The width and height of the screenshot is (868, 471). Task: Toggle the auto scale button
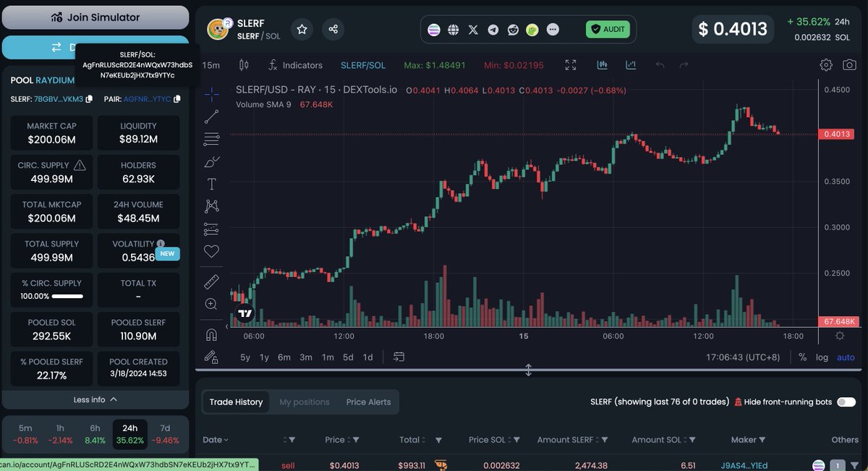coord(846,357)
